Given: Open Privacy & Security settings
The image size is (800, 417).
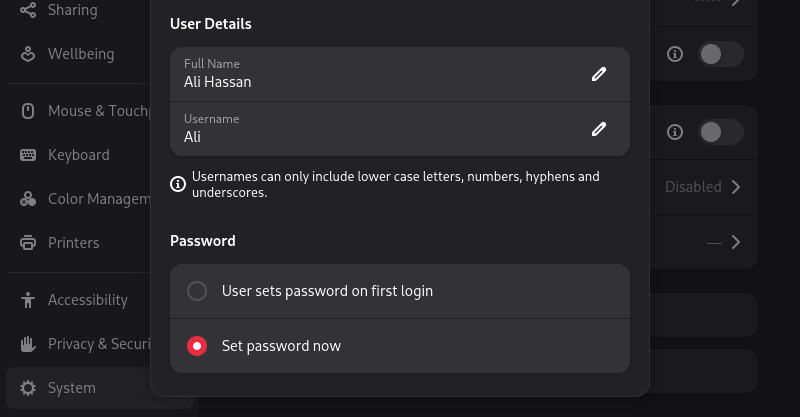Looking at the screenshot, I should click(95, 344).
